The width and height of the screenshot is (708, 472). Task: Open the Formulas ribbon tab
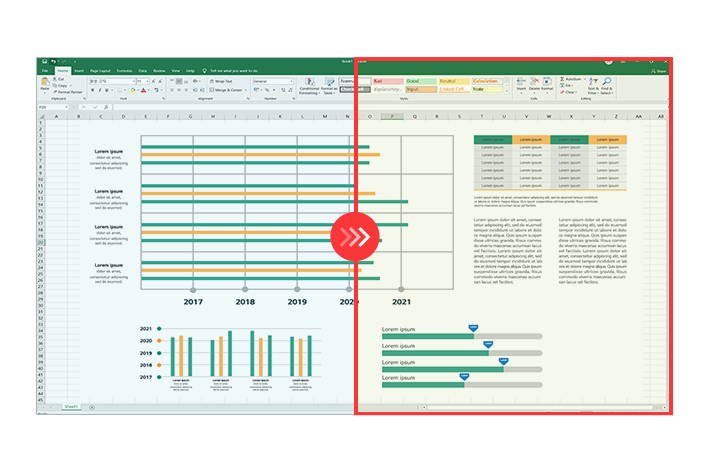[x=124, y=71]
